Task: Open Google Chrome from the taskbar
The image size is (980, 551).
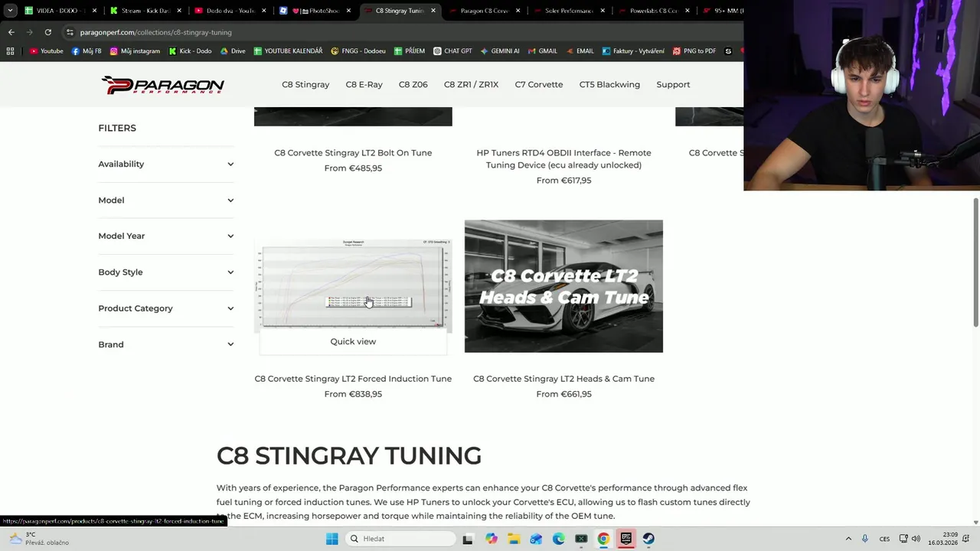Action: (x=603, y=539)
